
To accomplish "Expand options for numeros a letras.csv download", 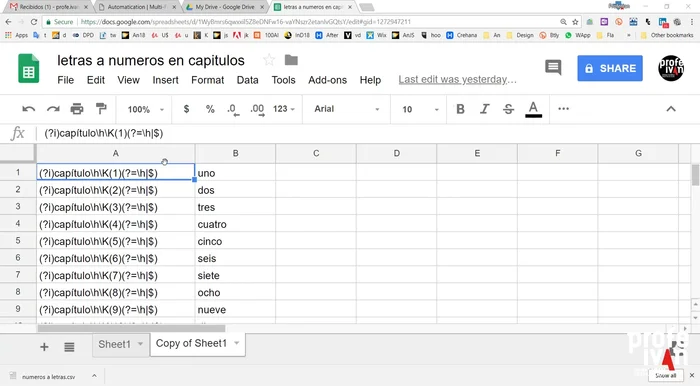I will click(x=94, y=376).
